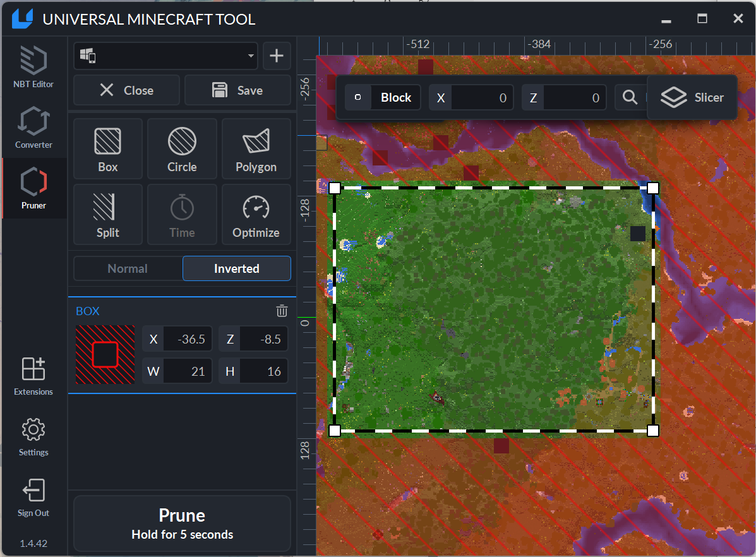Choose the Circle selection tool
This screenshot has width=756, height=557.
tap(182, 148)
